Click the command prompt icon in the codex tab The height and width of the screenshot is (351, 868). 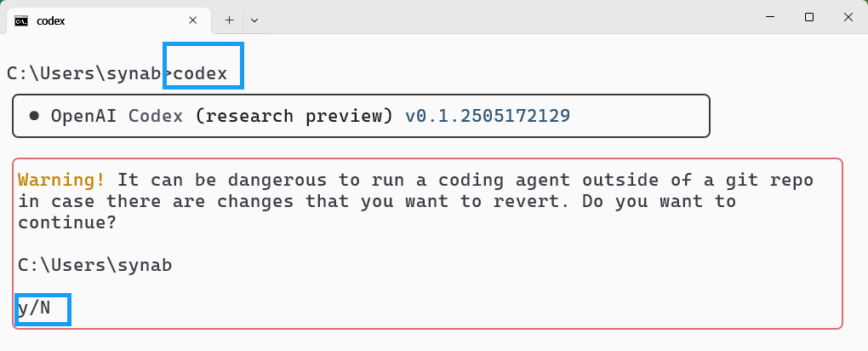click(x=21, y=21)
